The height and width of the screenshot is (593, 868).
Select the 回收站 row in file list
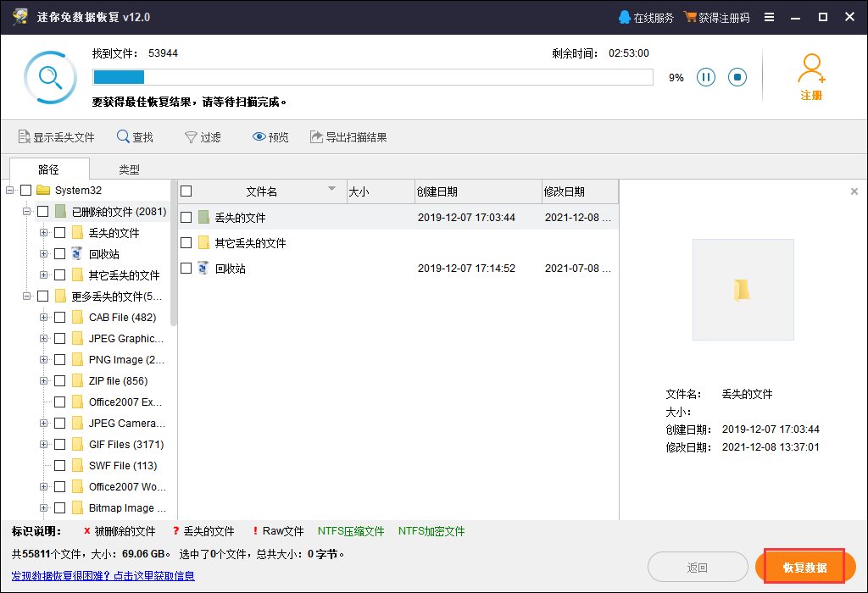[x=398, y=269]
